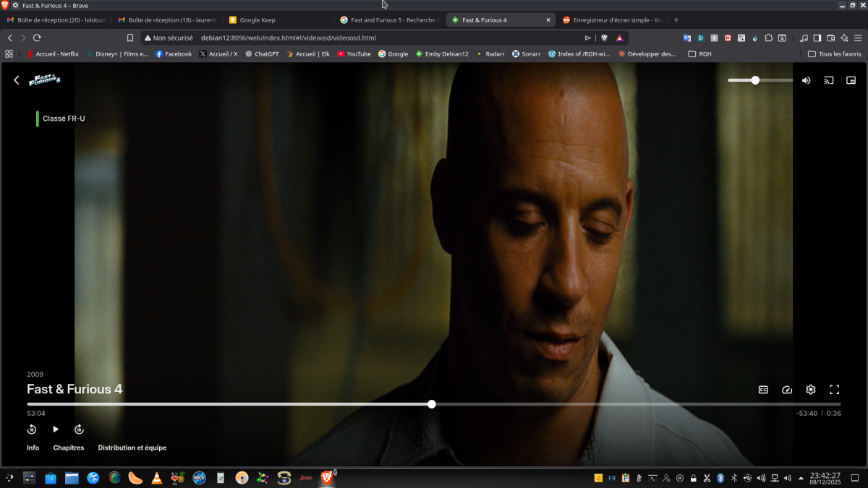Start casting with the Chromecast icon
Screen dimensions: 868x488
pos(829,80)
